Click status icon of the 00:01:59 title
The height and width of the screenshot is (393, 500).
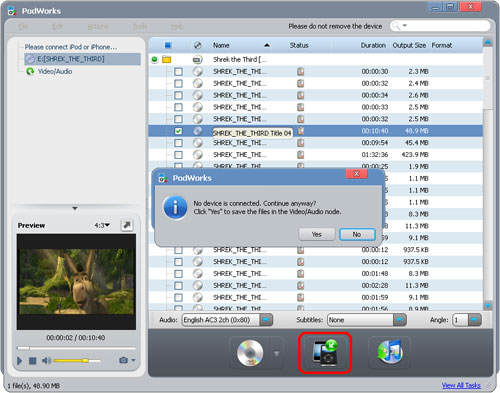(301, 297)
